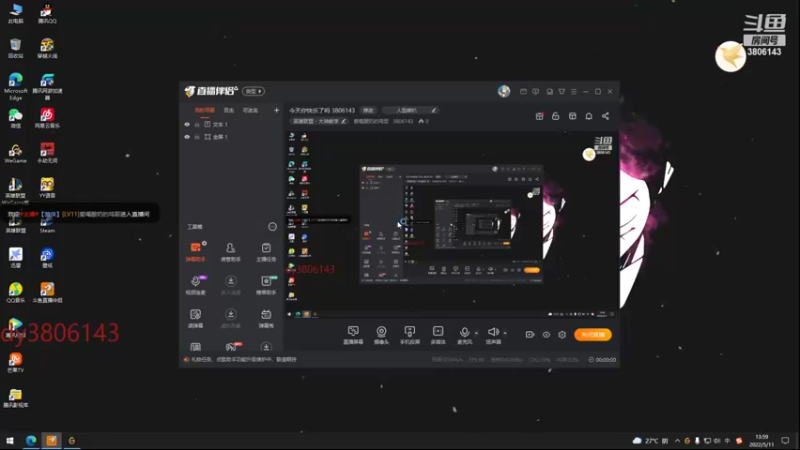This screenshot has height=450, width=800.
Task: Open the Windows Start menu
Action: coord(10,440)
